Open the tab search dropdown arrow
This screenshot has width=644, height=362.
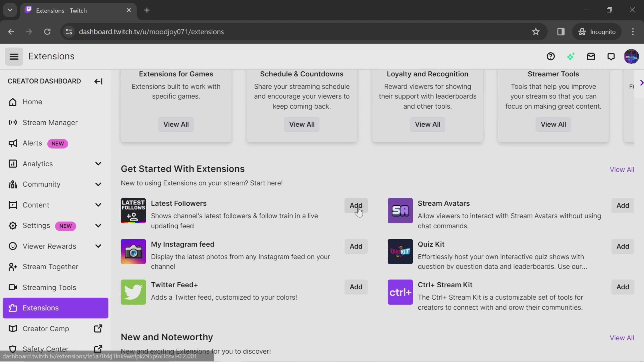point(10,10)
